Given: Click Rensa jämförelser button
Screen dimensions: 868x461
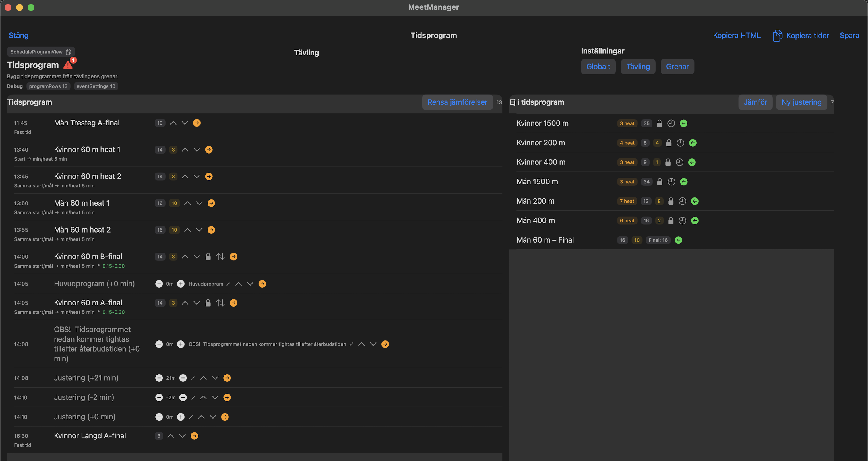Looking at the screenshot, I should pos(457,102).
